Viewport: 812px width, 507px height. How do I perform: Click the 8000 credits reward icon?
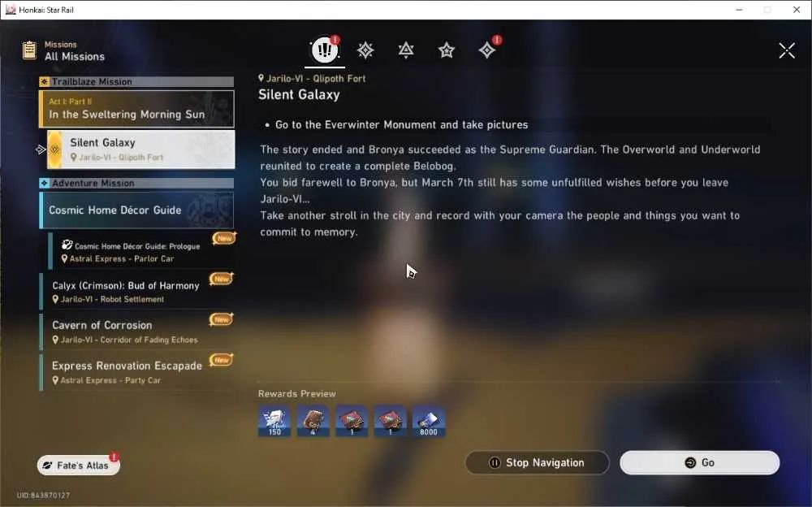pos(428,421)
